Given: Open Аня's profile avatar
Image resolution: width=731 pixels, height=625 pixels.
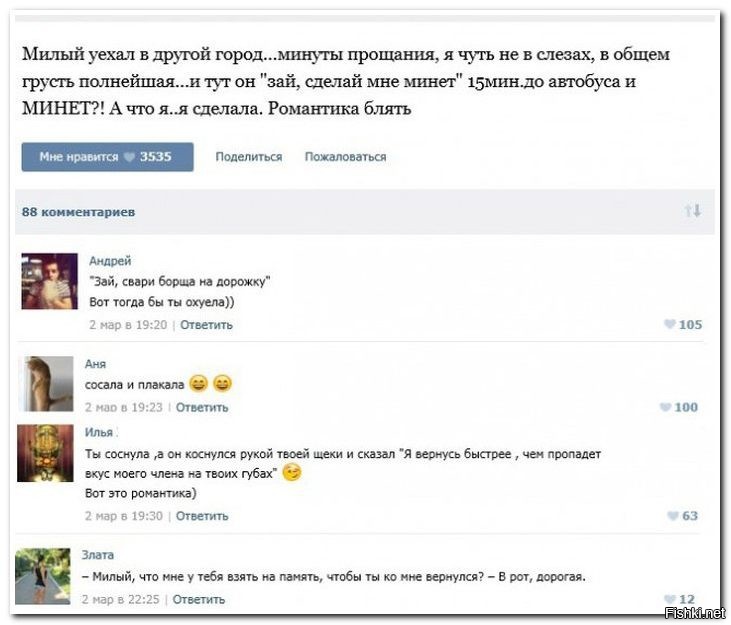Looking at the screenshot, I should click(48, 384).
